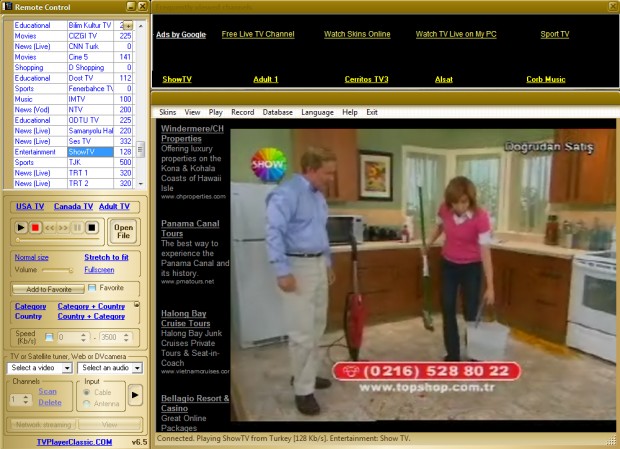620x449 pixels.
Task: Click the playback seek slider
Action: tap(59, 240)
